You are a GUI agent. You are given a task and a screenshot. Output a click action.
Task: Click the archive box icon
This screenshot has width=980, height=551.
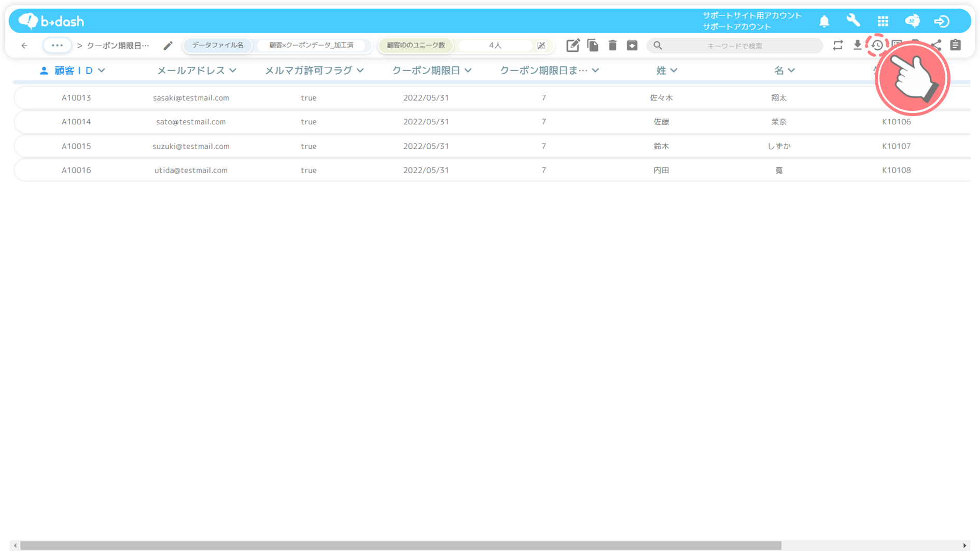[x=632, y=46]
